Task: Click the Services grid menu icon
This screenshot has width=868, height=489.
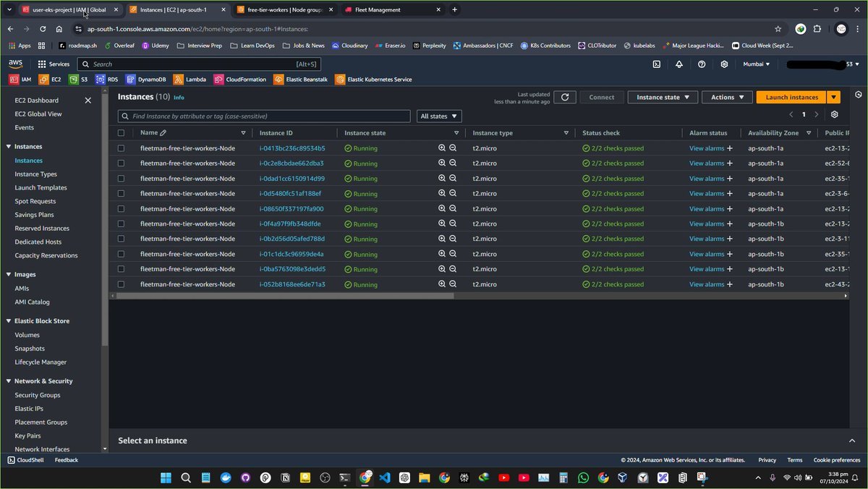Action: (42, 64)
